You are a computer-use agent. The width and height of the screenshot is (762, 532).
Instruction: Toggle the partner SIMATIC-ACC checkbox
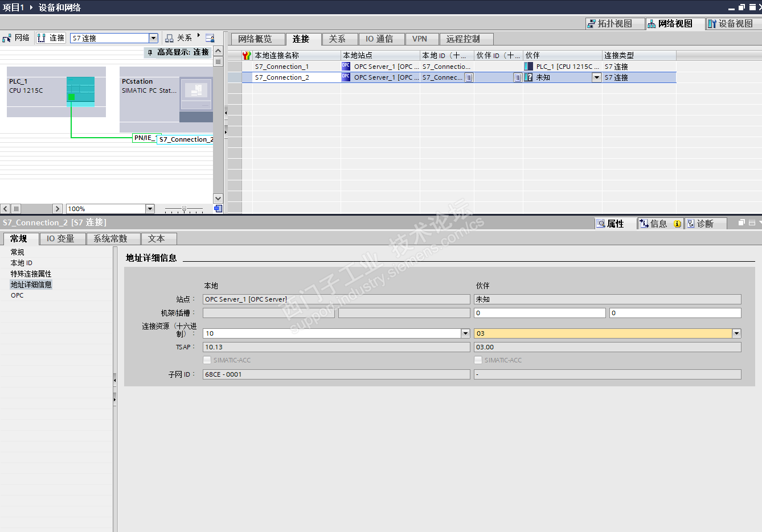(x=478, y=360)
